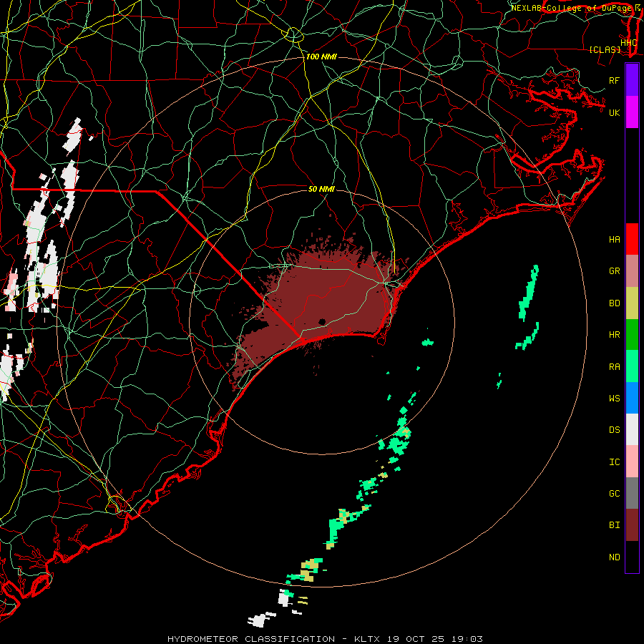This screenshot has width=644, height=644.
Task: Click the HYDROMETEOR CLASSIFICATION caption text
Action: coord(251,639)
